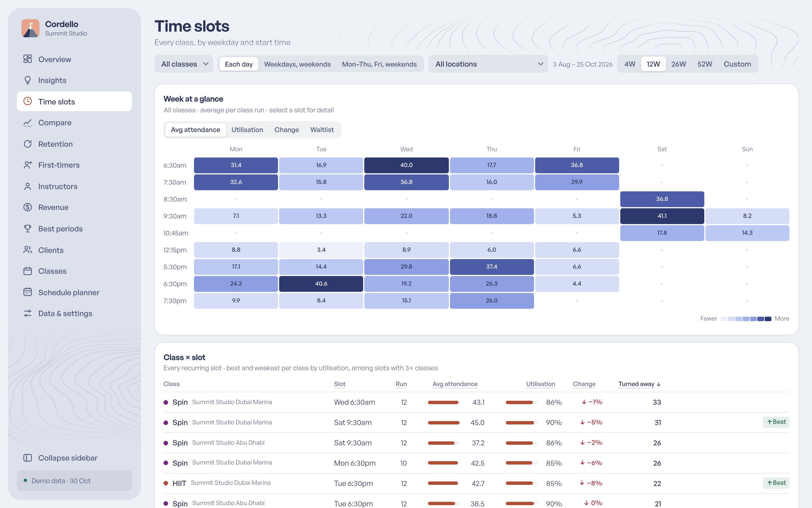
Task: Click the Demo data 30 Oct badge
Action: (74, 480)
